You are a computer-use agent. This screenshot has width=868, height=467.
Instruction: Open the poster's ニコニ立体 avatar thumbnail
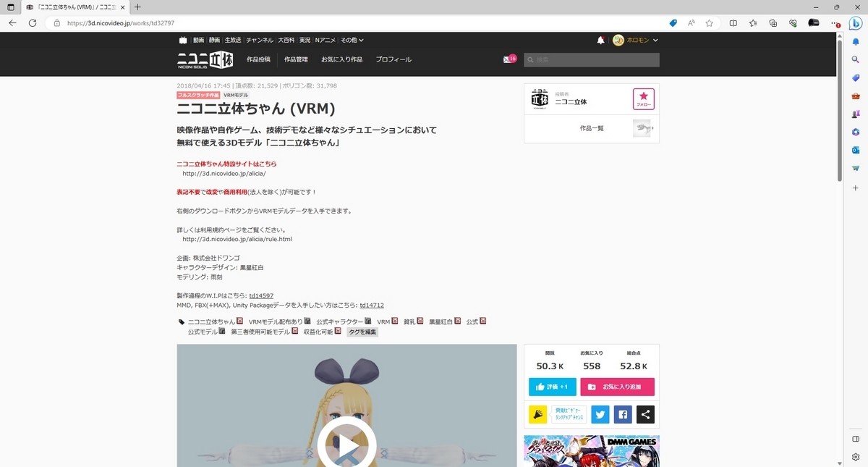[x=539, y=99]
